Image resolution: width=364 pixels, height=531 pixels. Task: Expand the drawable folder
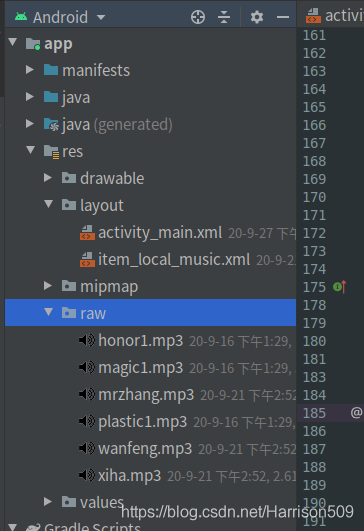[x=48, y=178]
